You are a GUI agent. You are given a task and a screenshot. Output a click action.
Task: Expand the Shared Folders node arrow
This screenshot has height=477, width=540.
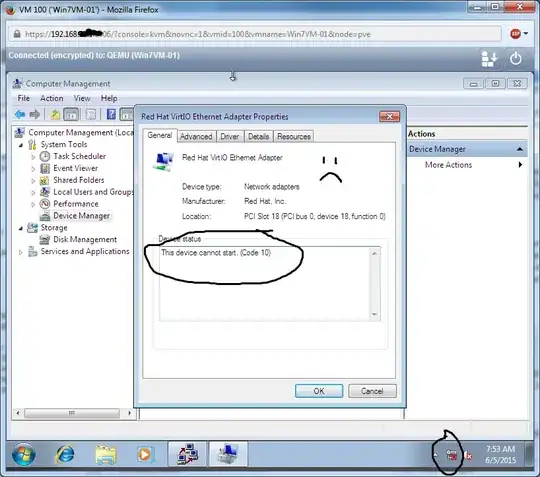click(x=33, y=181)
